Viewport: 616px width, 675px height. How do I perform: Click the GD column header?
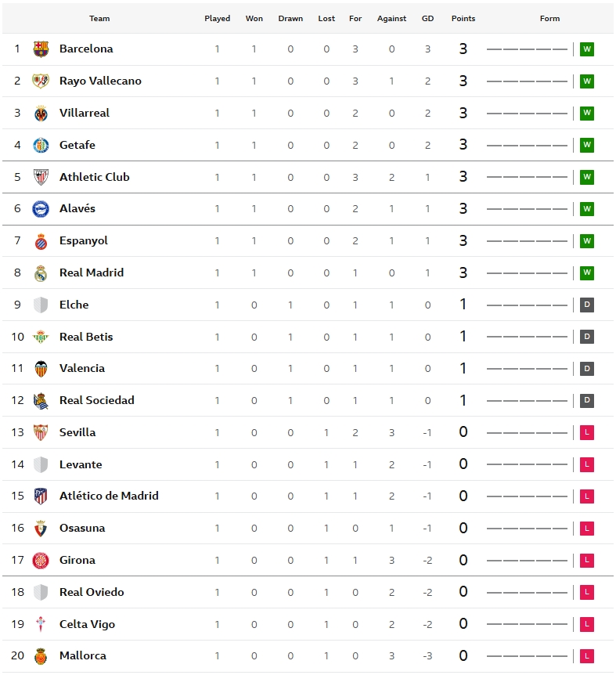(x=427, y=19)
